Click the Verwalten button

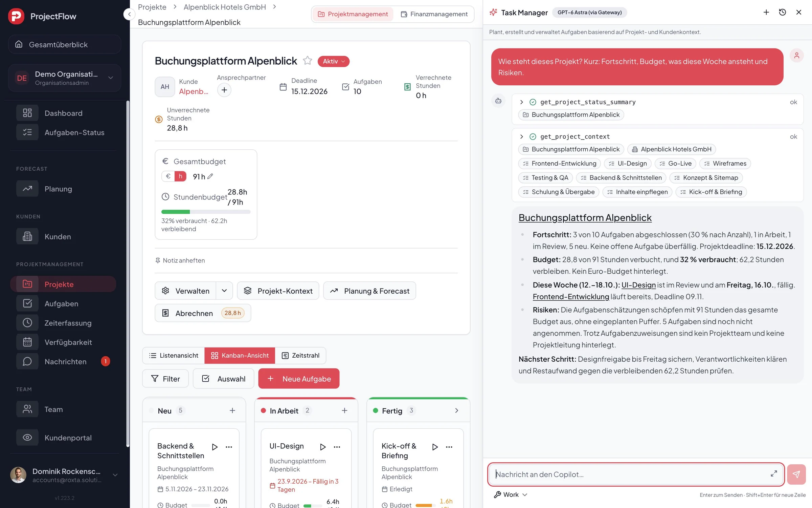click(185, 291)
